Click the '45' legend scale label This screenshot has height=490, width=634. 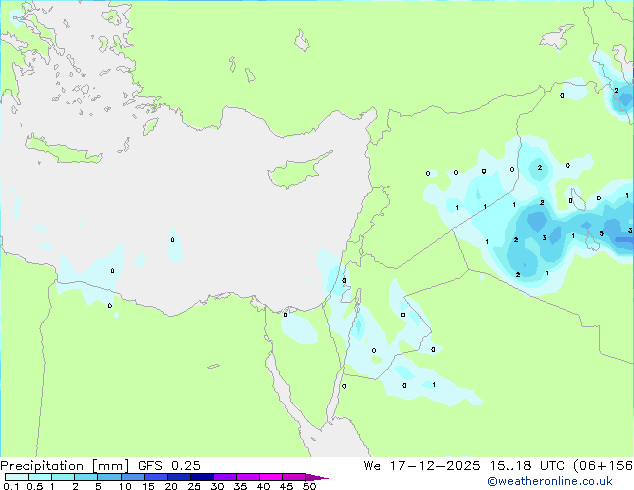[x=286, y=486]
